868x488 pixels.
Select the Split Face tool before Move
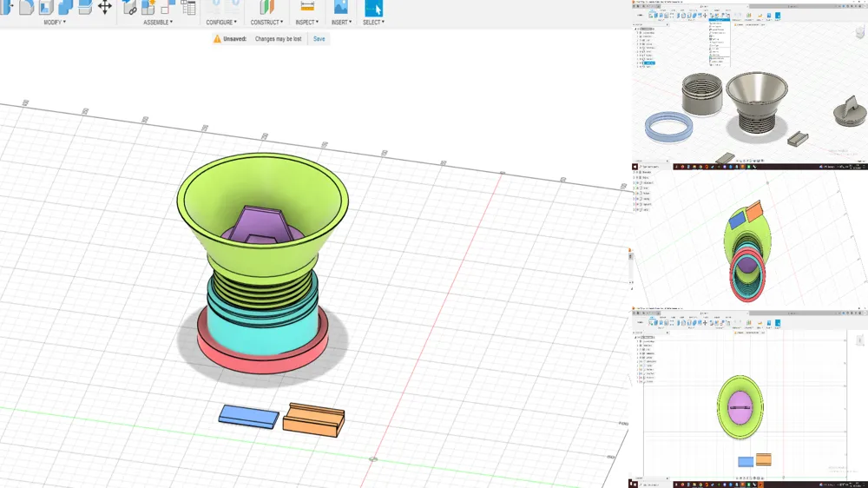85,7
